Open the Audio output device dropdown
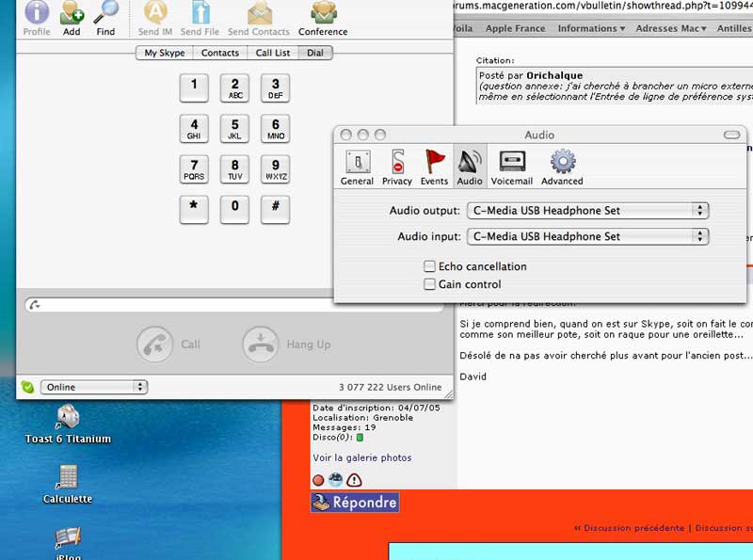 tap(587, 211)
